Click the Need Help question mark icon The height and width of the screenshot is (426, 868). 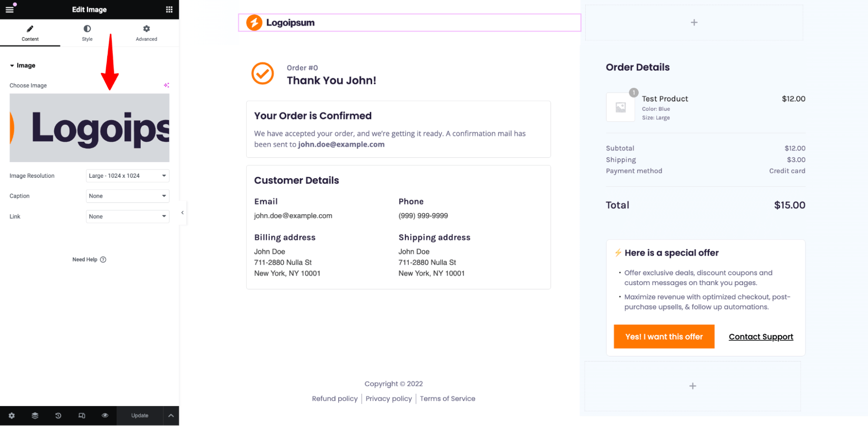pyautogui.click(x=103, y=260)
